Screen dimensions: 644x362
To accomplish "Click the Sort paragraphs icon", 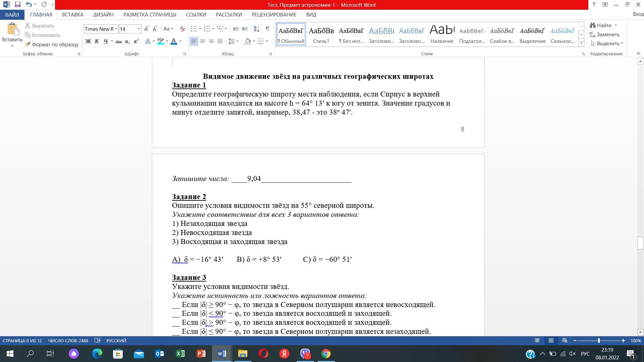I will pos(256,29).
